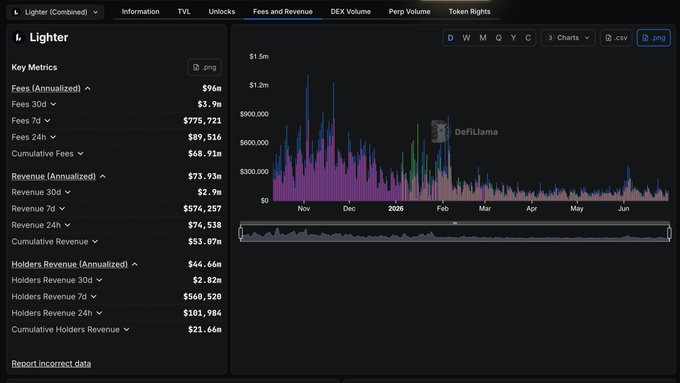Expand the Fees 7d row
Image resolution: width=680 pixels, height=383 pixels.
47,121
